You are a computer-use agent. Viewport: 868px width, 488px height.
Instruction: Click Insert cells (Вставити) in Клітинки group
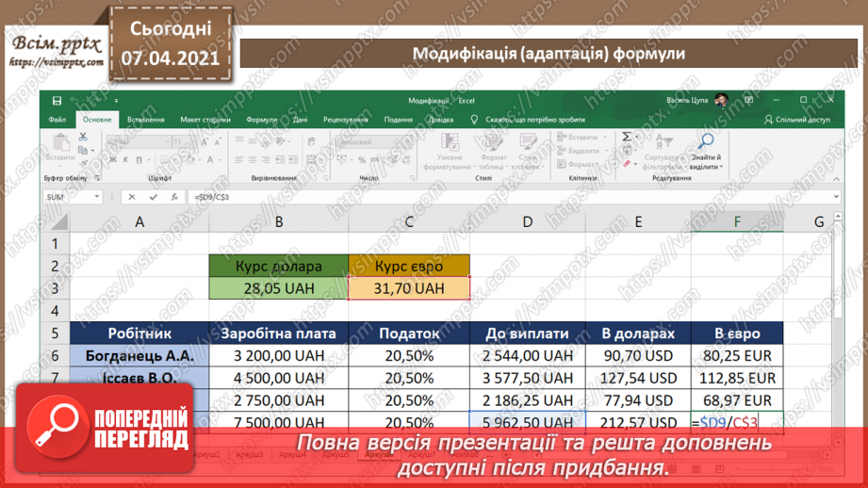click(581, 137)
